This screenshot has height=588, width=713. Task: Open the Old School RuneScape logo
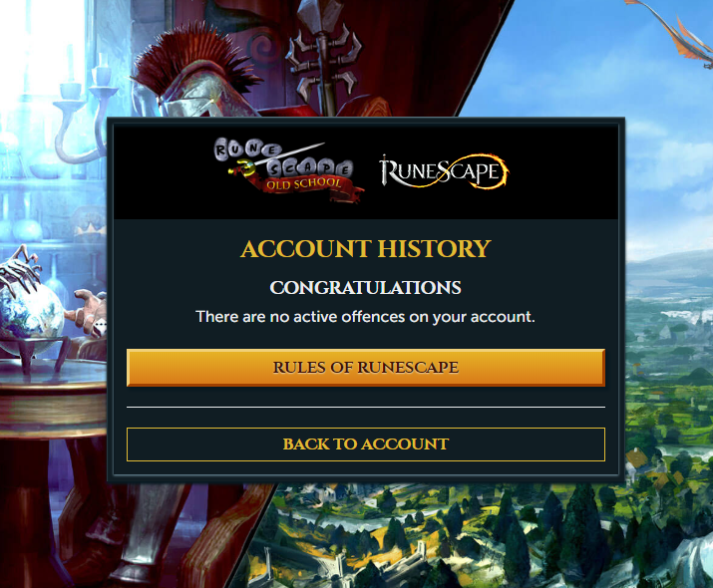point(289,170)
